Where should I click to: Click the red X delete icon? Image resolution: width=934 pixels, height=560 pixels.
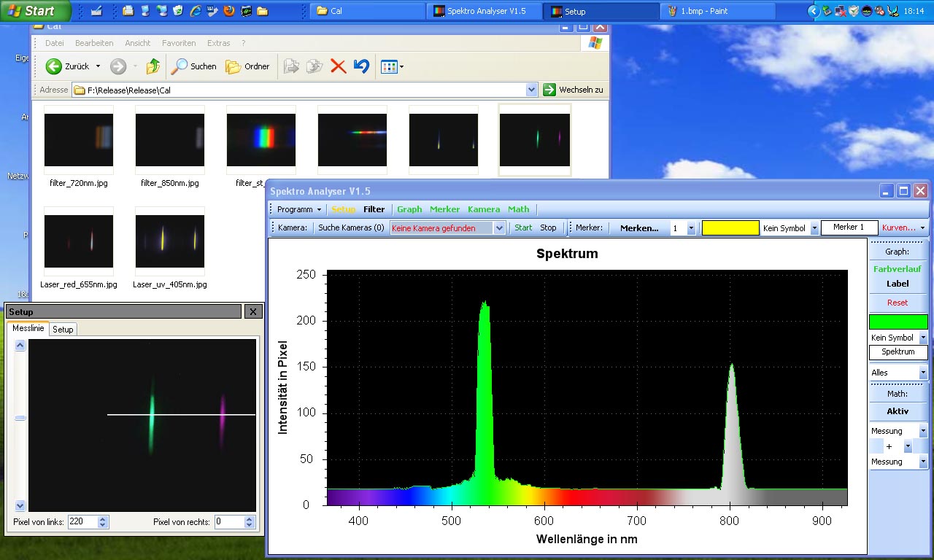click(338, 66)
